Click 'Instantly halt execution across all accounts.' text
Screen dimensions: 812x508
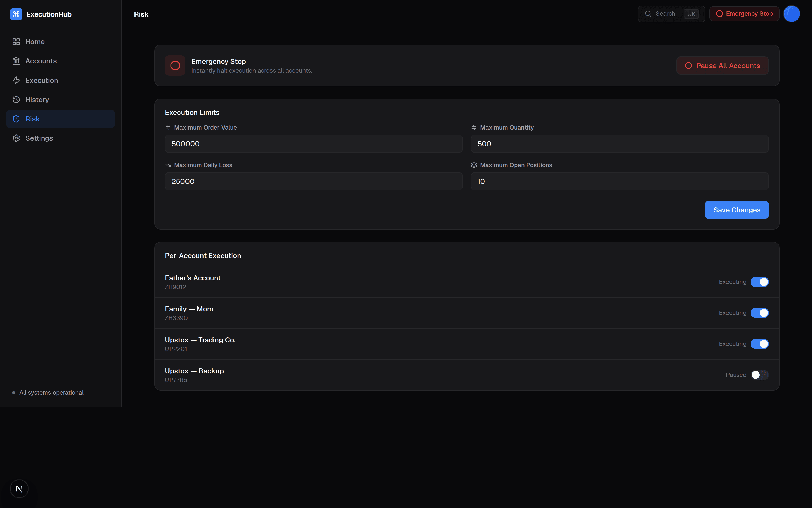pos(252,71)
